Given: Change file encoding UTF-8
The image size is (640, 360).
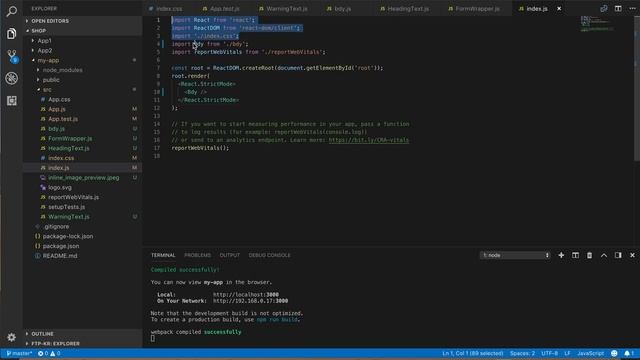Looking at the screenshot, I should tap(549, 353).
